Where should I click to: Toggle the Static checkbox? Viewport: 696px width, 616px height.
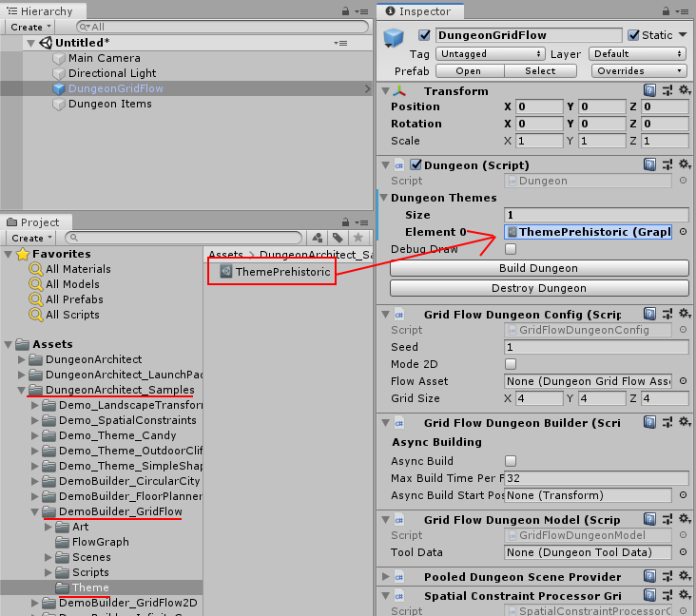(x=633, y=34)
